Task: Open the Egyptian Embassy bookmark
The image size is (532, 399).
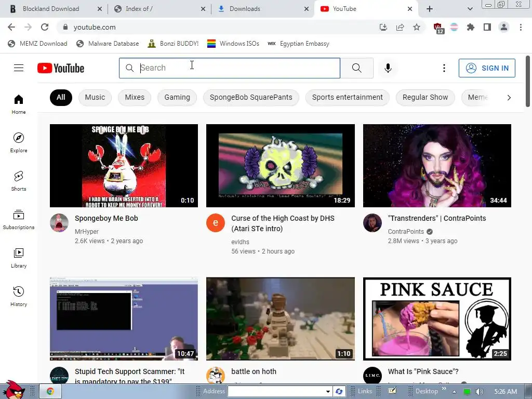Action: click(x=299, y=44)
